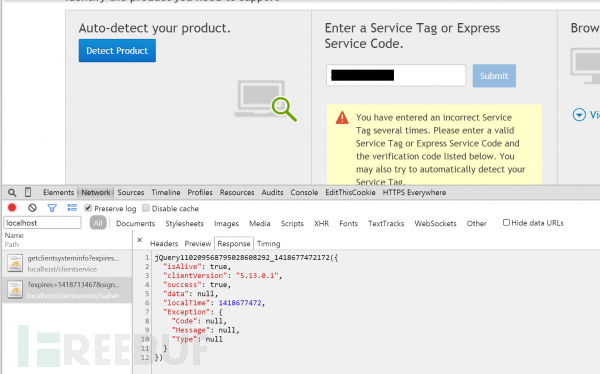Screen dimensions: 600x374
Task: Toggle the network filter funnel icon
Action: (52, 208)
